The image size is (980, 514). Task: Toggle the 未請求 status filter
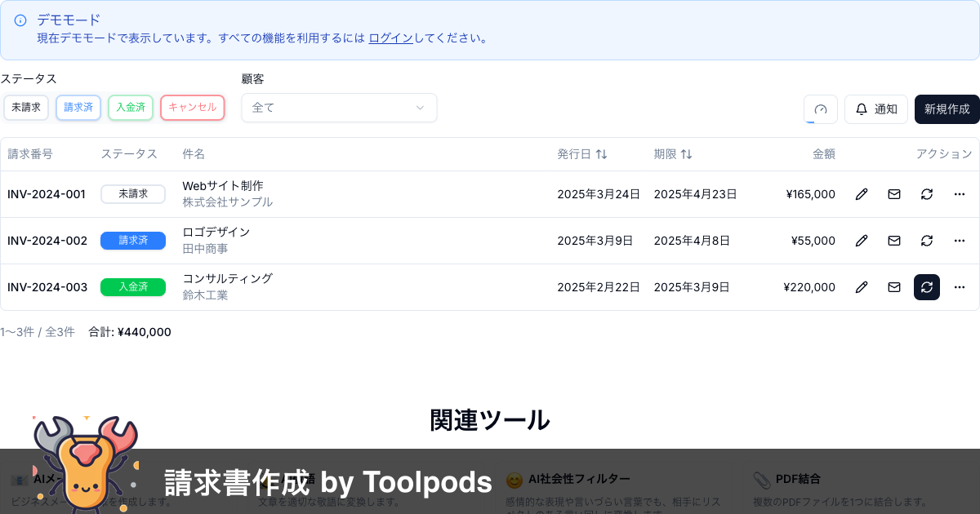pos(25,107)
